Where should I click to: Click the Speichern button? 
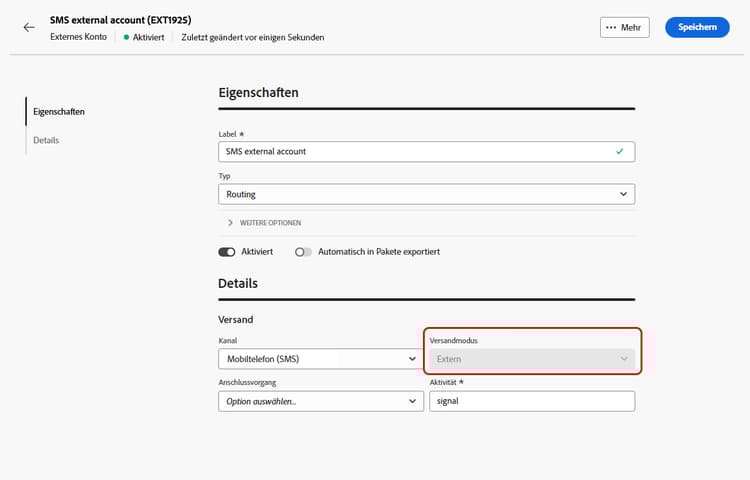pyautogui.click(x=697, y=27)
